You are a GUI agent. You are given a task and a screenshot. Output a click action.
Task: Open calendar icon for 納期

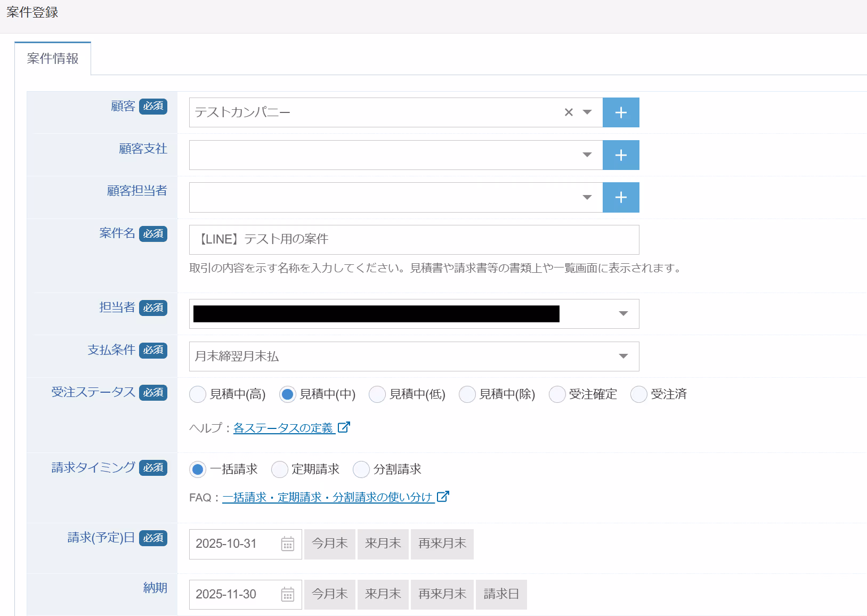point(288,595)
